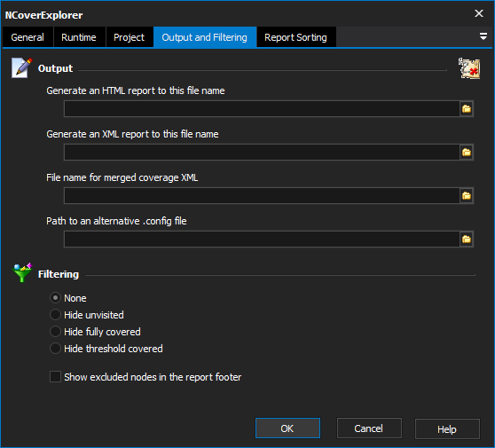Go to the Project tab
Viewport: 495px width, 448px height.
pos(130,37)
